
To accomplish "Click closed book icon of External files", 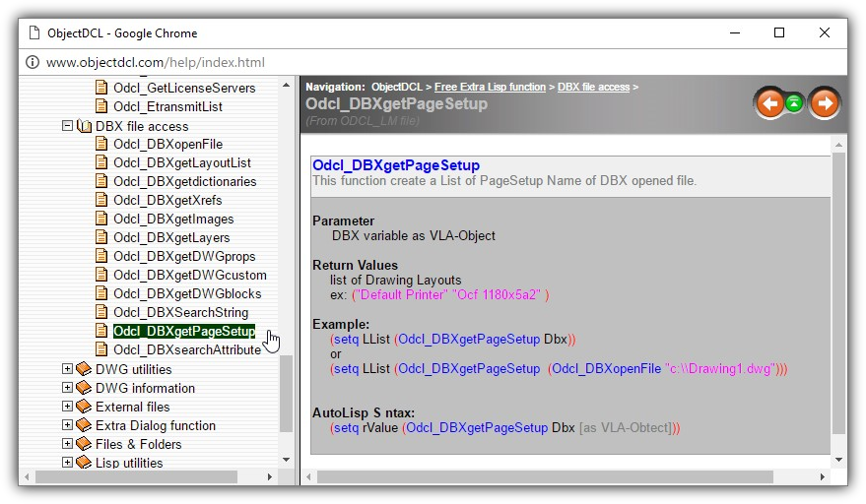I will point(84,407).
